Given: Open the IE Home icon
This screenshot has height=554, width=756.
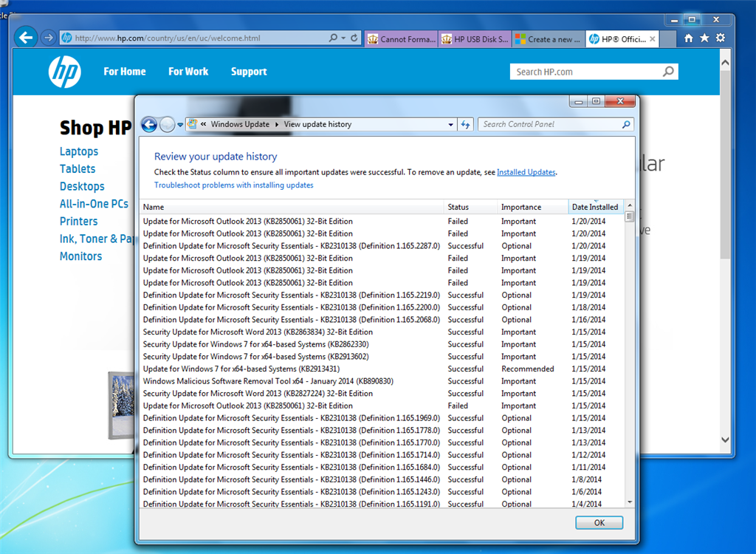Looking at the screenshot, I should pos(689,38).
